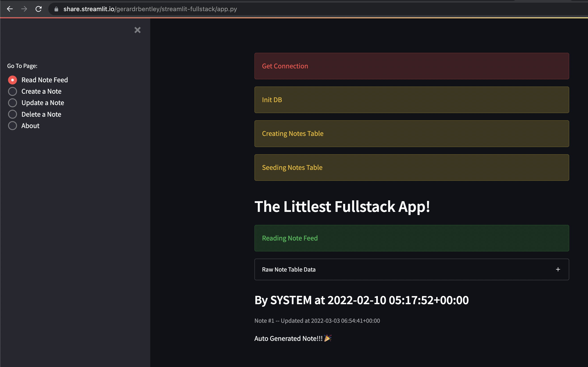
Task: Click the Reading Note Feed success banner
Action: tap(412, 238)
